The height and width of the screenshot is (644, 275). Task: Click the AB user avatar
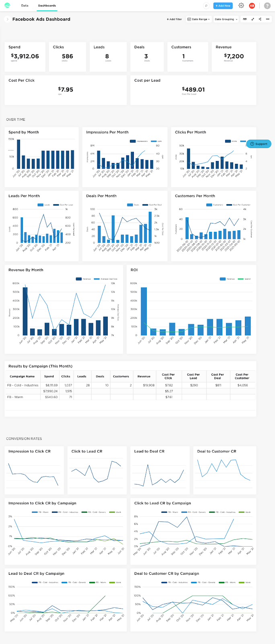coord(252,6)
